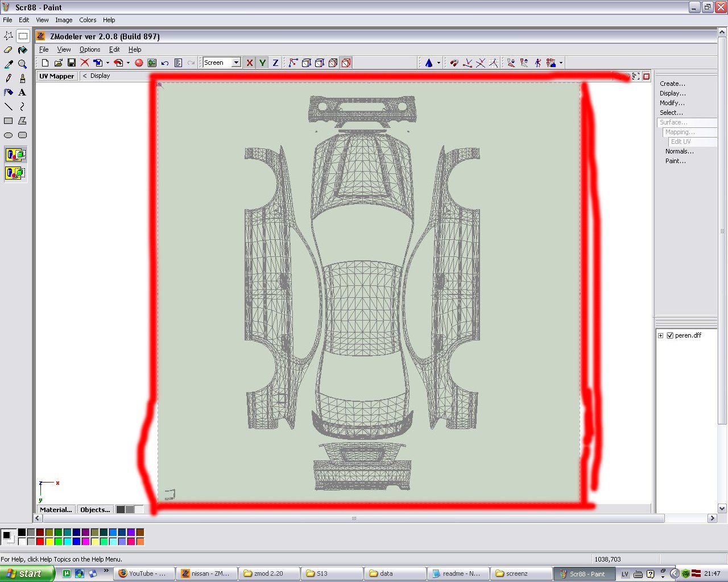The height and width of the screenshot is (582, 728).
Task: Switch to YouTube window in taskbar
Action: coord(143,573)
